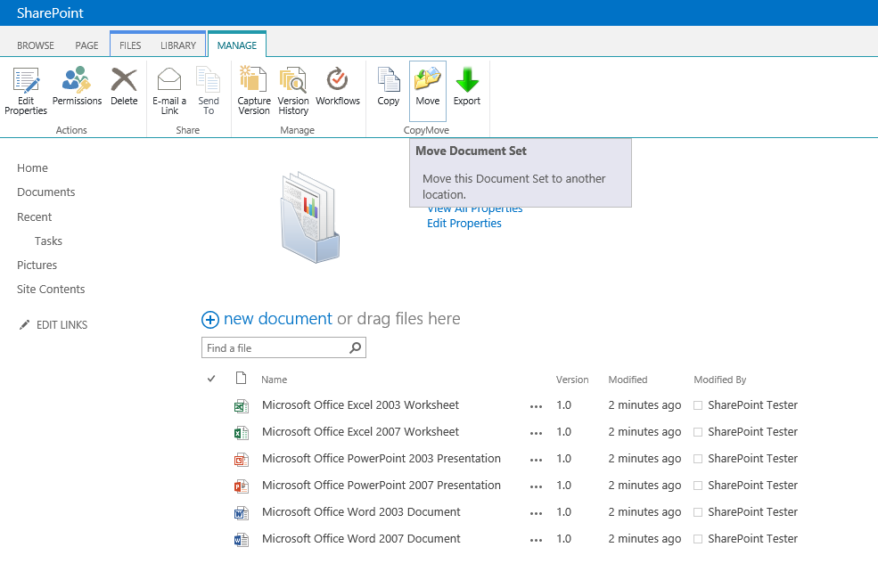
Task: Click the Move document set icon
Action: pyautogui.click(x=428, y=80)
